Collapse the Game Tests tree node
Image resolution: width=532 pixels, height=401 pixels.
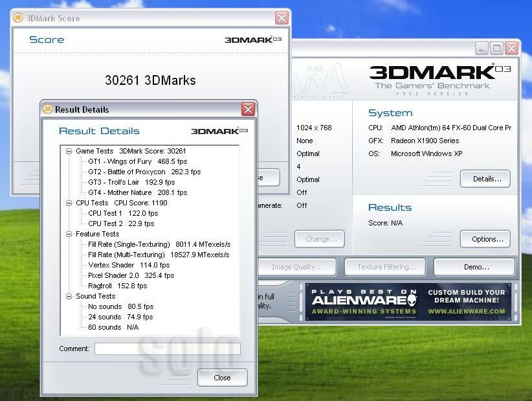click(69, 152)
